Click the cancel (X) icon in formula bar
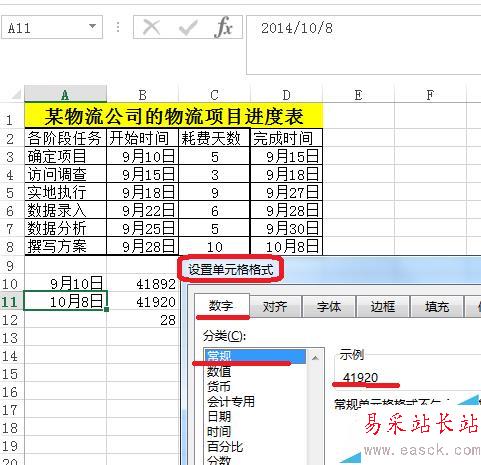The height and width of the screenshot is (465, 481). tap(151, 27)
